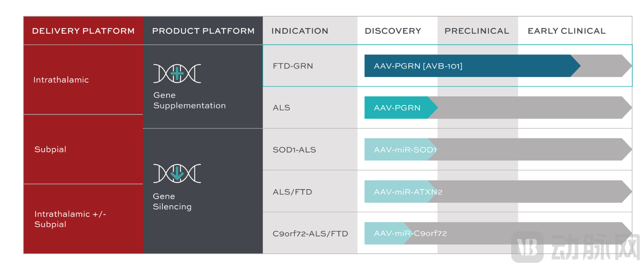Select the Intrathalamic +/- Subpial cell
The image size is (644, 267).
70,219
